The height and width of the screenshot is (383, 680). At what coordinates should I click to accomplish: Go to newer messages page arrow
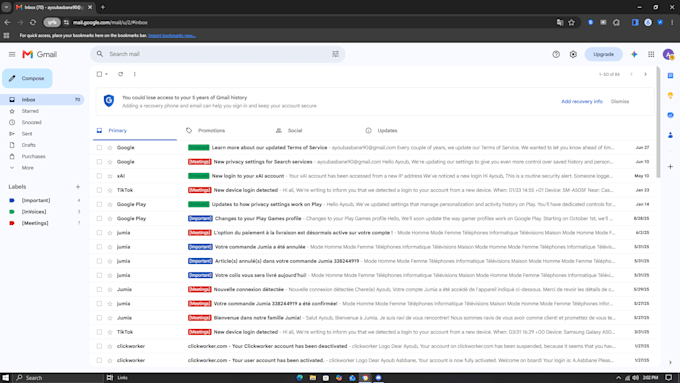pyautogui.click(x=631, y=74)
